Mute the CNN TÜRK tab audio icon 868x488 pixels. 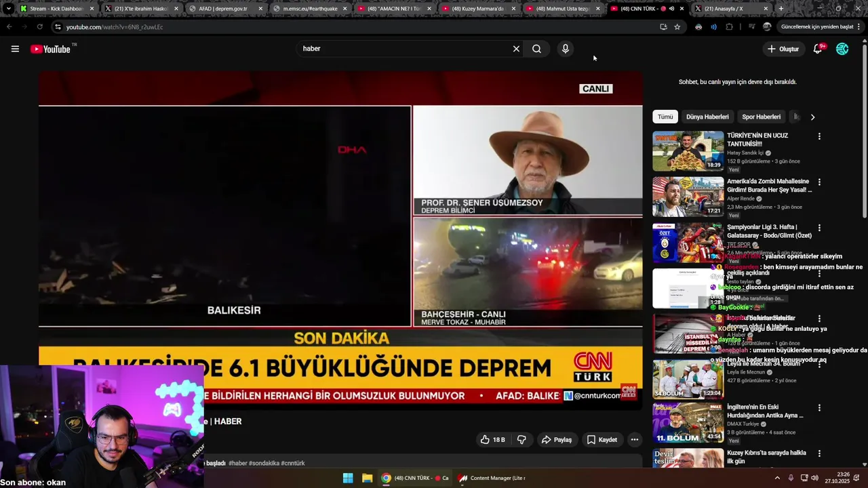point(671,9)
